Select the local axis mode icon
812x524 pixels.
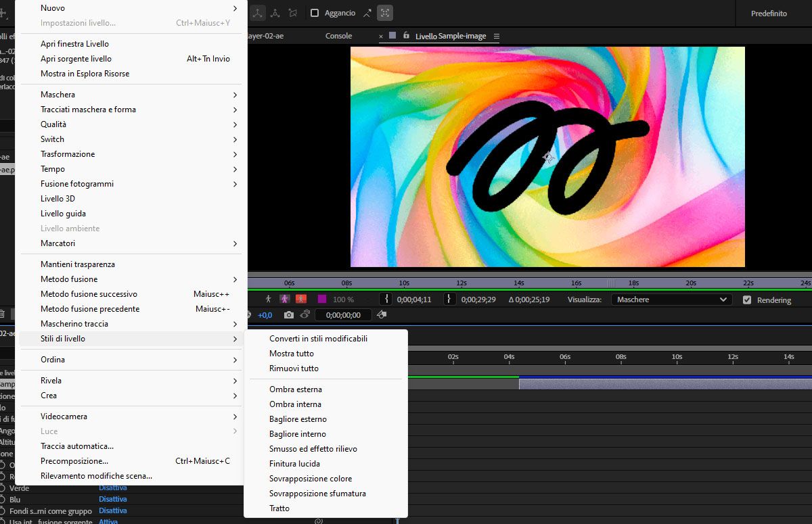click(258, 13)
